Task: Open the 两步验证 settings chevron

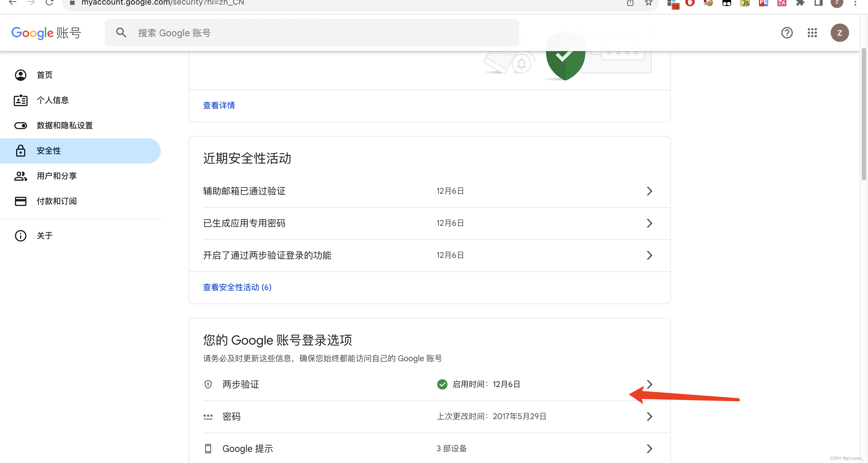Action: [649, 384]
